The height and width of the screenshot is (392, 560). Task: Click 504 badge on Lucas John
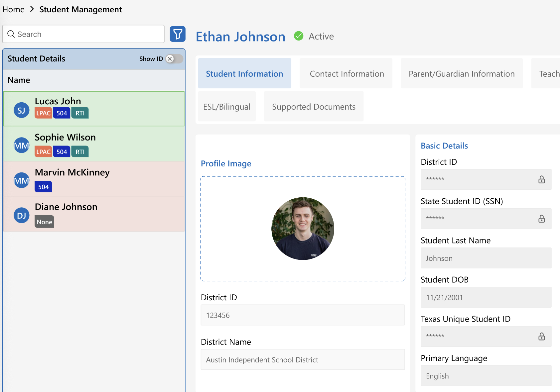coord(62,113)
